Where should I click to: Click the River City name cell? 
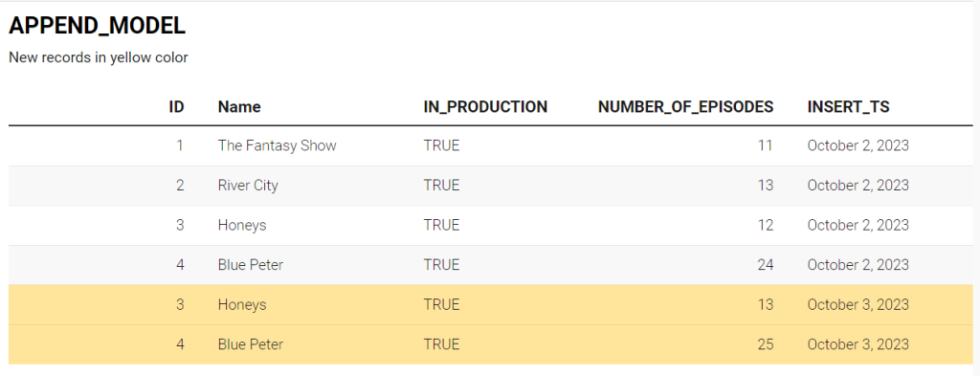(248, 186)
